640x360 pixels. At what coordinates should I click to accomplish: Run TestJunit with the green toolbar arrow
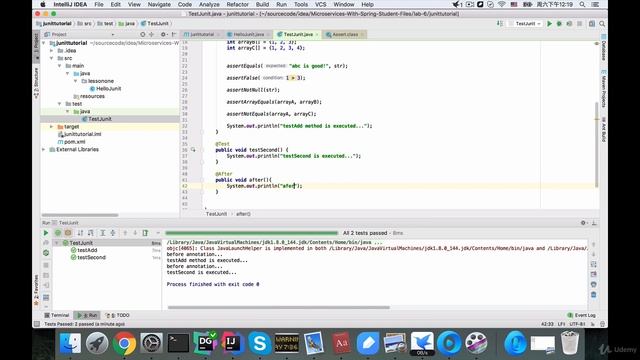coord(549,24)
